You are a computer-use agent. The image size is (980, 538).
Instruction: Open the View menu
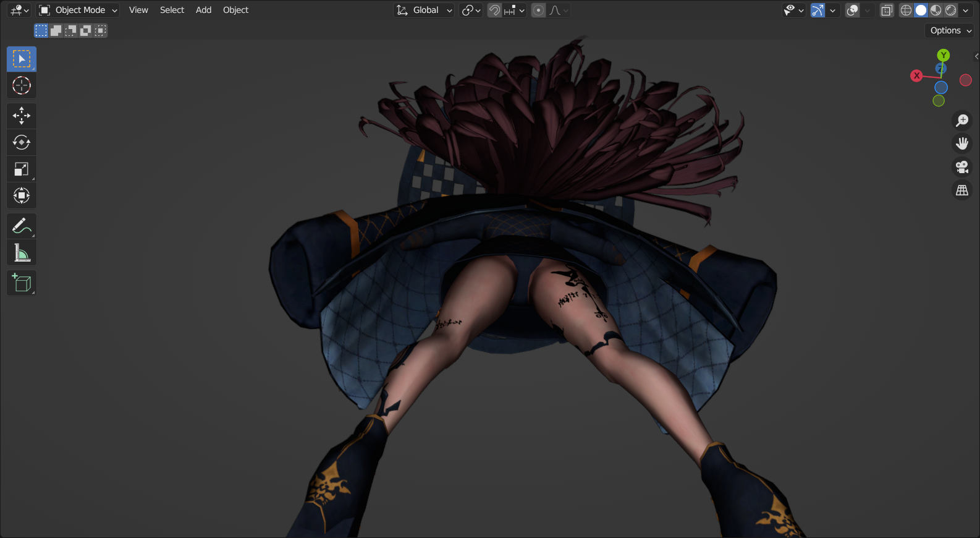[x=138, y=11]
